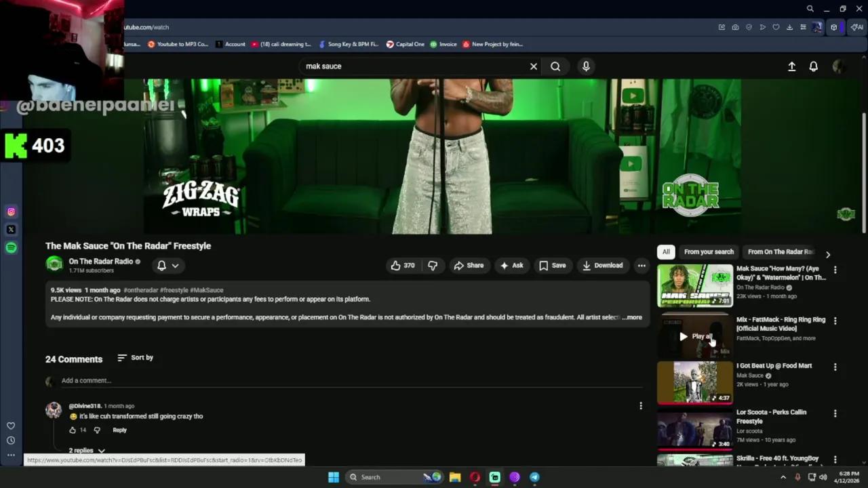Click the snapshot camera icon in the toolbar
This screenshot has width=868, height=488.
[x=735, y=27]
